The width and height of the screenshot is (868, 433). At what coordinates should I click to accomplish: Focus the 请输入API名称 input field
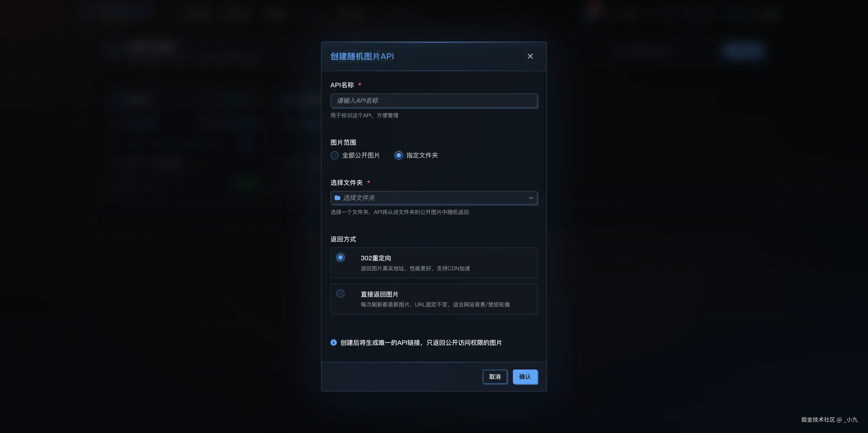pyautogui.click(x=434, y=101)
